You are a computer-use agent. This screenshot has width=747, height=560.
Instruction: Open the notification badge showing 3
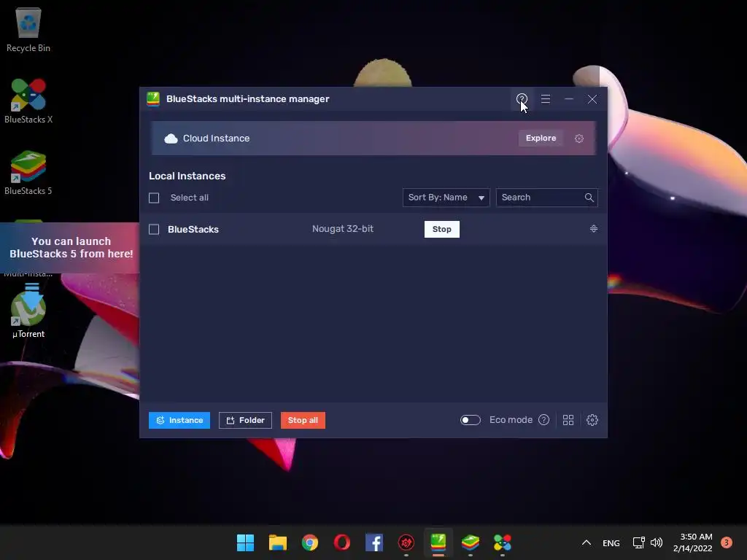pos(727,542)
